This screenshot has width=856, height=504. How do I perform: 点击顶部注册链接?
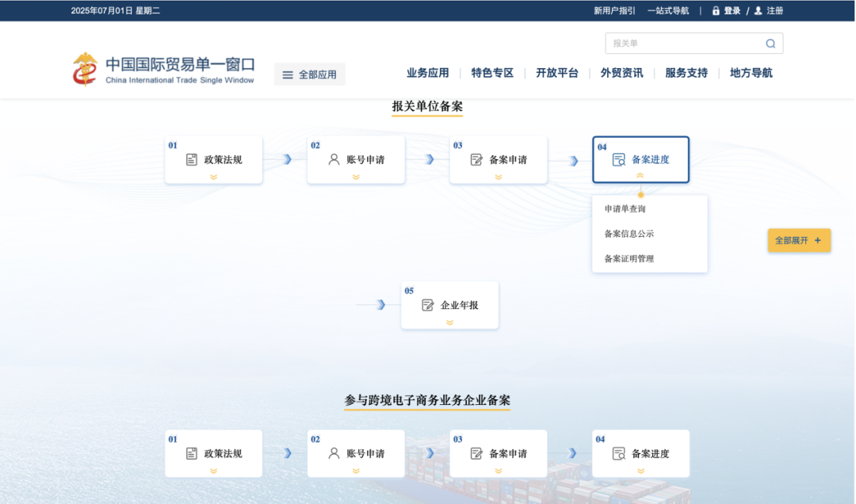774,10
